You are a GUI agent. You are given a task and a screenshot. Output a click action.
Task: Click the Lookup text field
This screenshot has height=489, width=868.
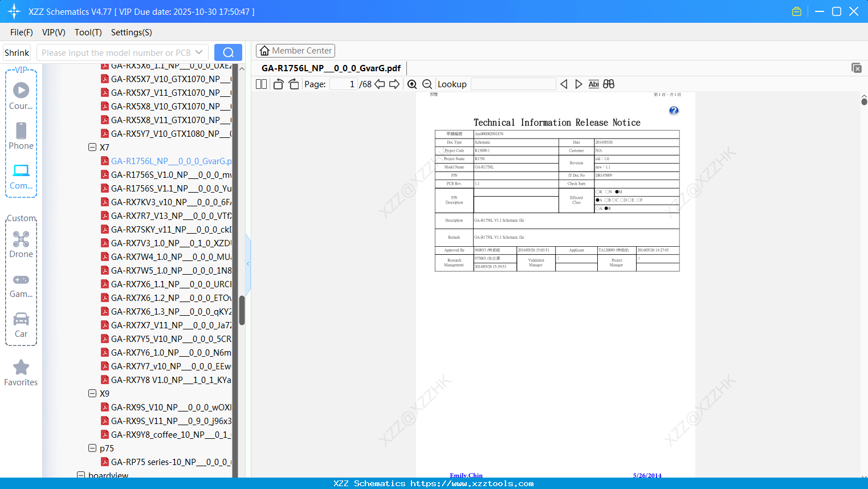click(513, 84)
